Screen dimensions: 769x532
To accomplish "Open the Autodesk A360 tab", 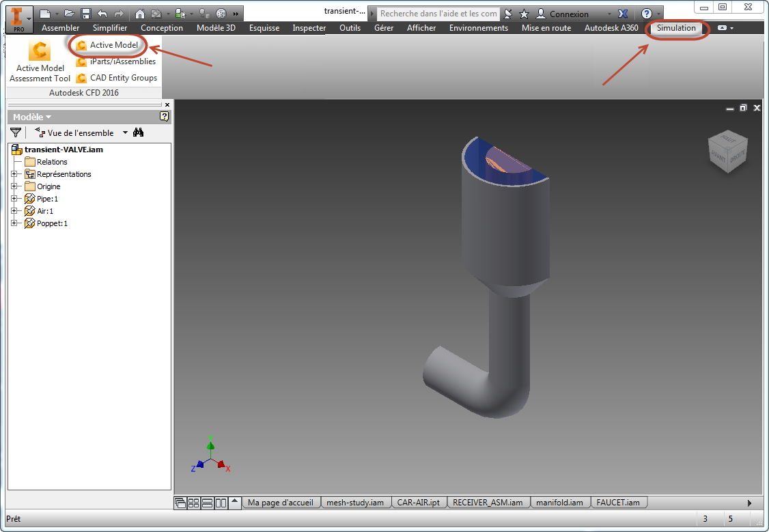I will point(611,28).
